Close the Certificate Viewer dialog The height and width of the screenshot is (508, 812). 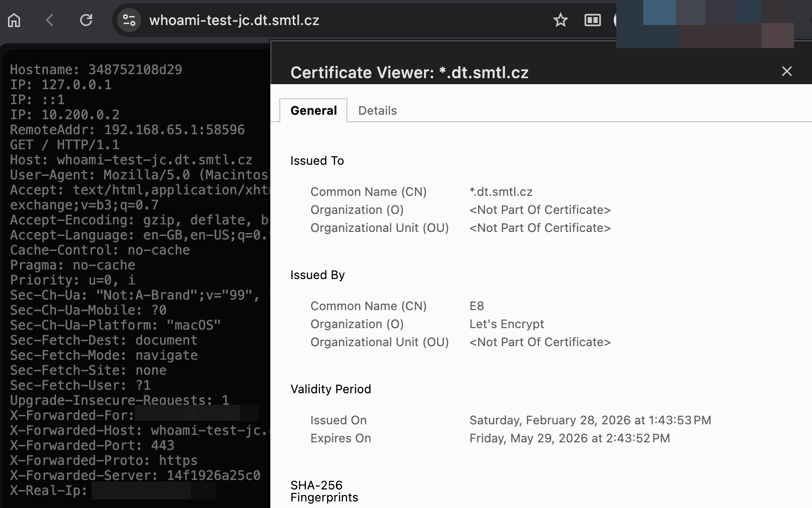[786, 72]
